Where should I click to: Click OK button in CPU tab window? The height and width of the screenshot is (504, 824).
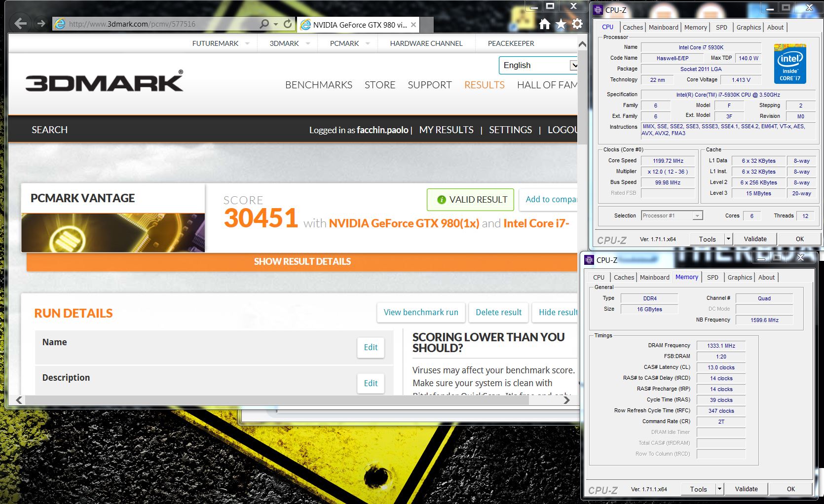800,239
